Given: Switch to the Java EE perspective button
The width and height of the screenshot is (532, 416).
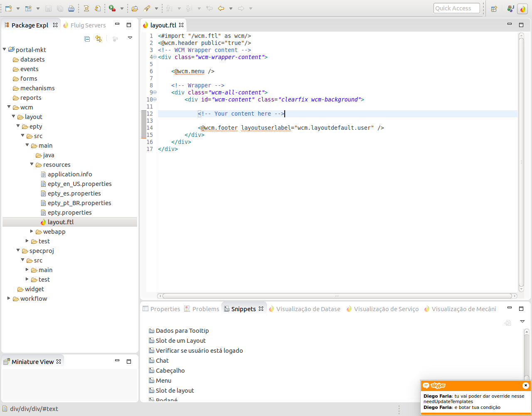Looking at the screenshot, I should (x=510, y=8).
